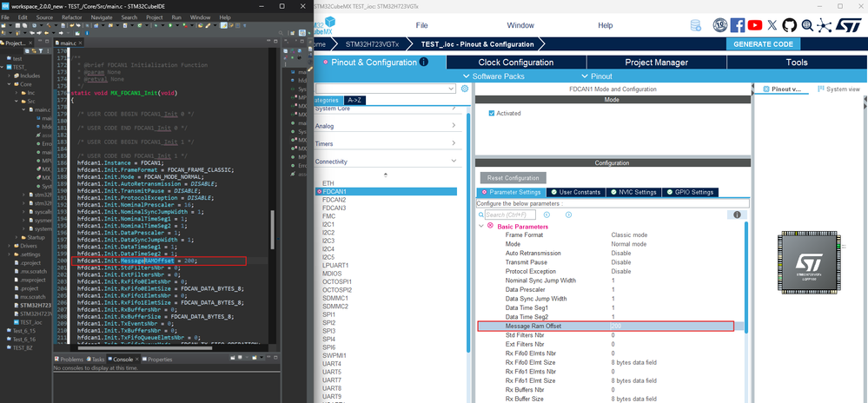Click the GENERATE CODE button
The image size is (868, 403).
point(764,44)
